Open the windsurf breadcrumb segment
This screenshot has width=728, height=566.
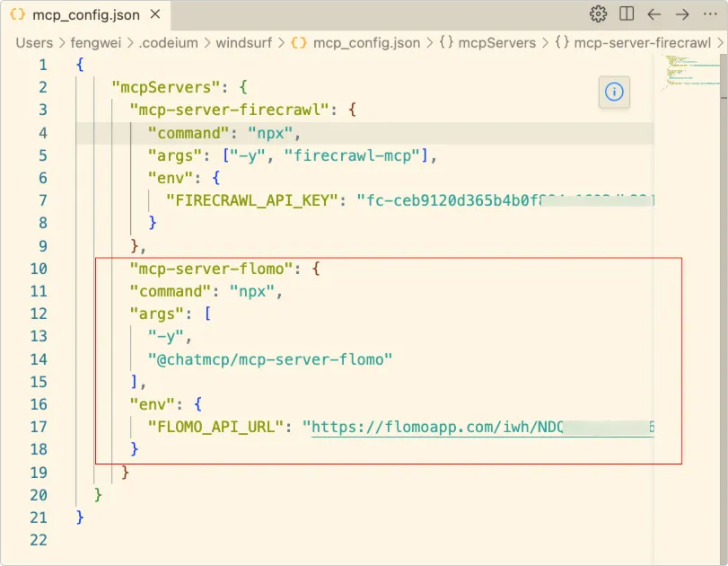point(244,43)
